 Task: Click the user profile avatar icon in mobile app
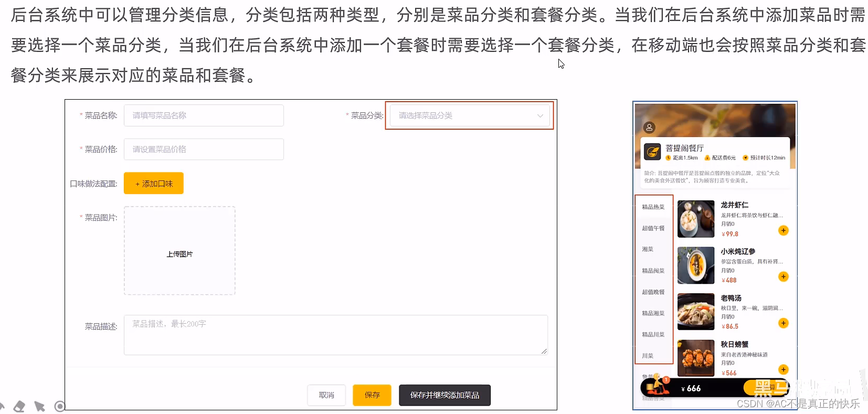tap(649, 128)
